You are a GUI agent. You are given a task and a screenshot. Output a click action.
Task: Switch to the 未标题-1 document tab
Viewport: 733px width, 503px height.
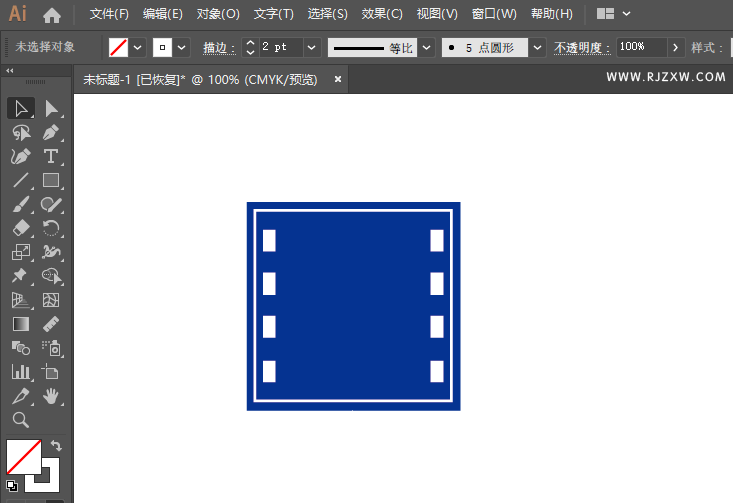pos(200,80)
